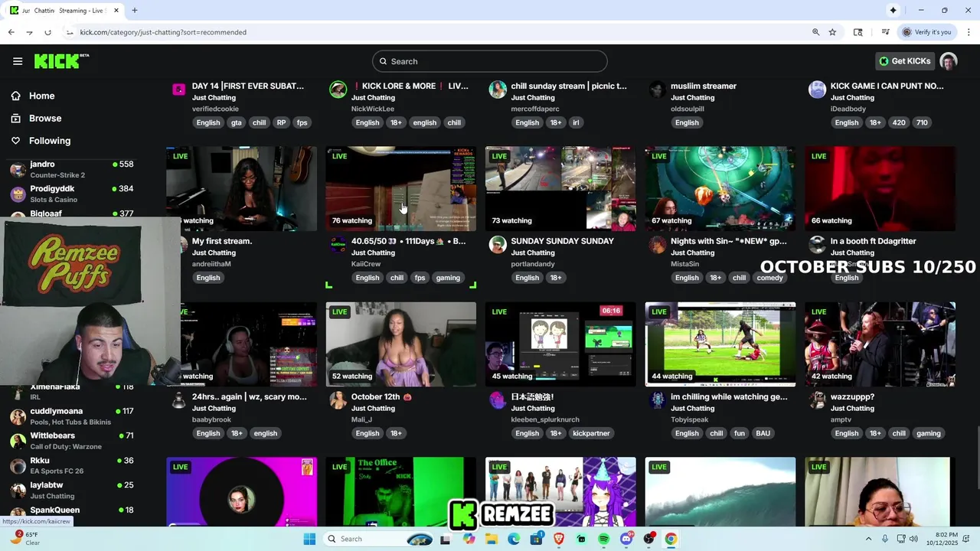Image resolution: width=980 pixels, height=551 pixels.
Task: Open laylabtw channel in the sidebar
Action: [x=71, y=490]
